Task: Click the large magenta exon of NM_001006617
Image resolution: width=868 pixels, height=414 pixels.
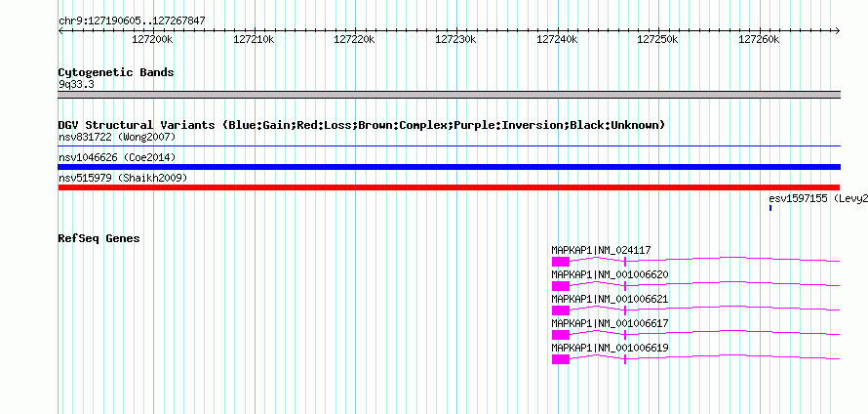Action: coord(560,335)
